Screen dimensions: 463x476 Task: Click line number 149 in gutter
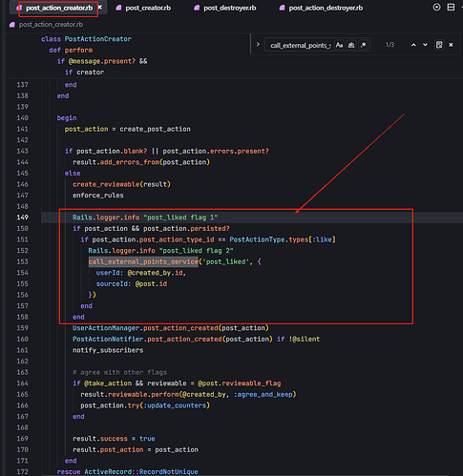point(22,217)
